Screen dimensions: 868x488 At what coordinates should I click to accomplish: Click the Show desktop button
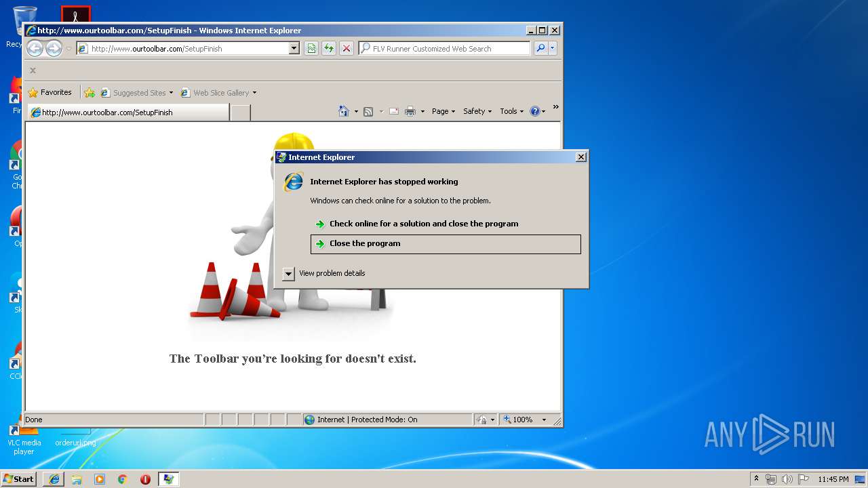pos(861,479)
